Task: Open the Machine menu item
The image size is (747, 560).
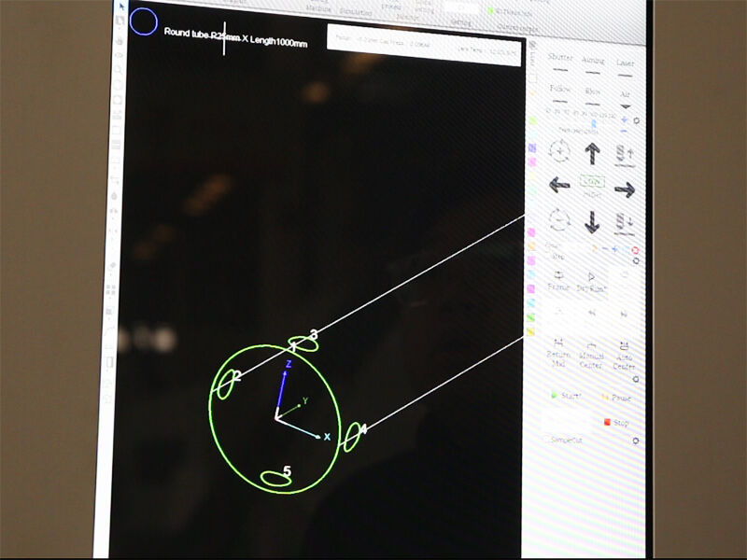Action: coord(318,9)
